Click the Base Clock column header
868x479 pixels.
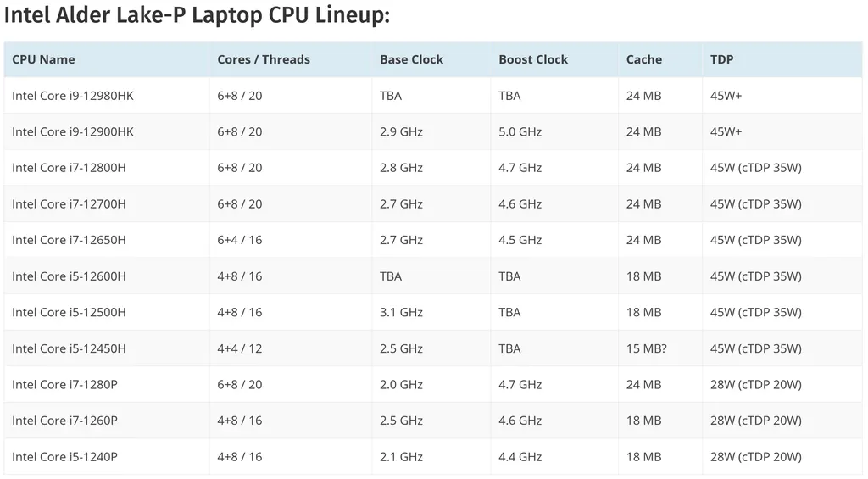pos(411,59)
